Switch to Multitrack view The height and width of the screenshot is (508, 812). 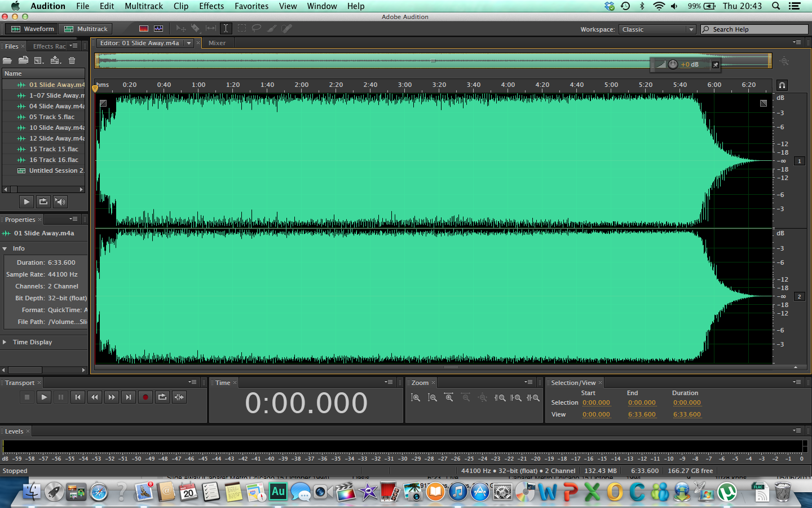point(86,29)
